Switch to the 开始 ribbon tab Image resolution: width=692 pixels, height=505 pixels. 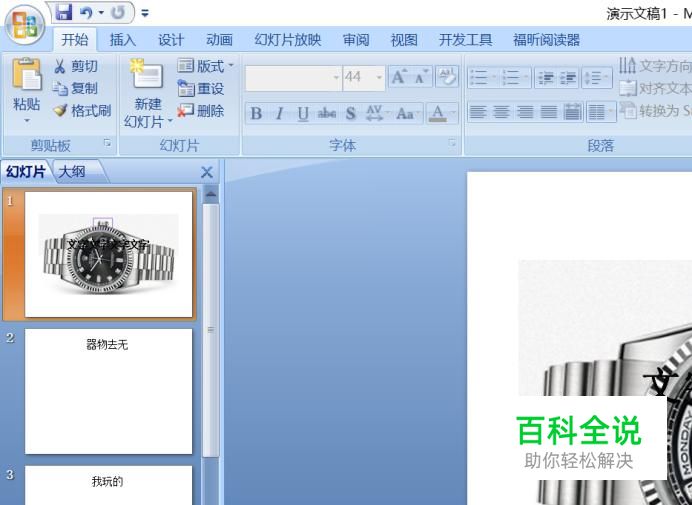[x=75, y=40]
